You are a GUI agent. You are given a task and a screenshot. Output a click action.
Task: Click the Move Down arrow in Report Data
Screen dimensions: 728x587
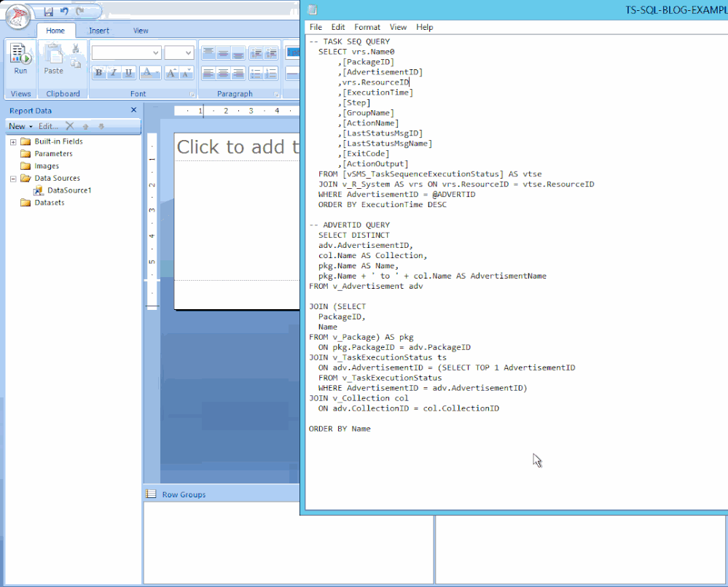coord(101,126)
